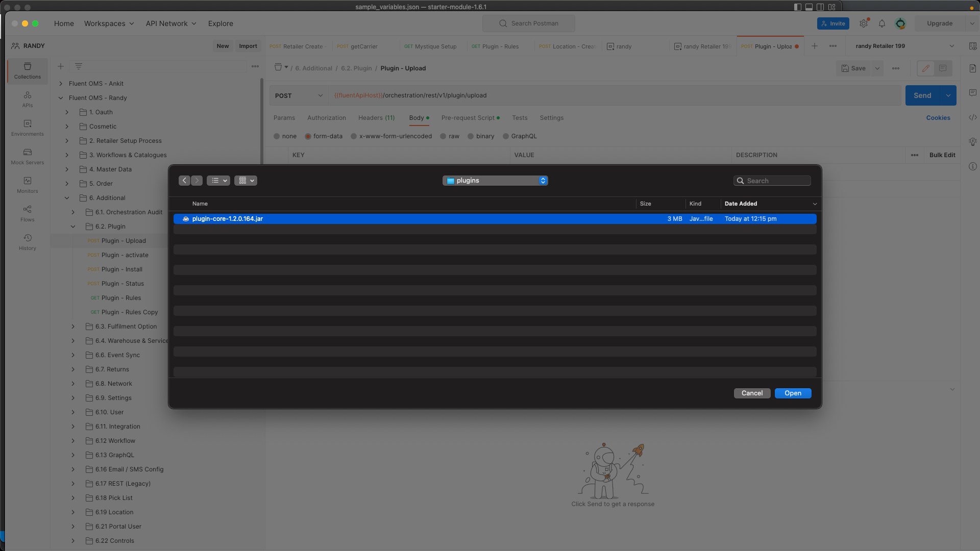Expand the 6.3 Fulfilment Option folder

coord(74,327)
